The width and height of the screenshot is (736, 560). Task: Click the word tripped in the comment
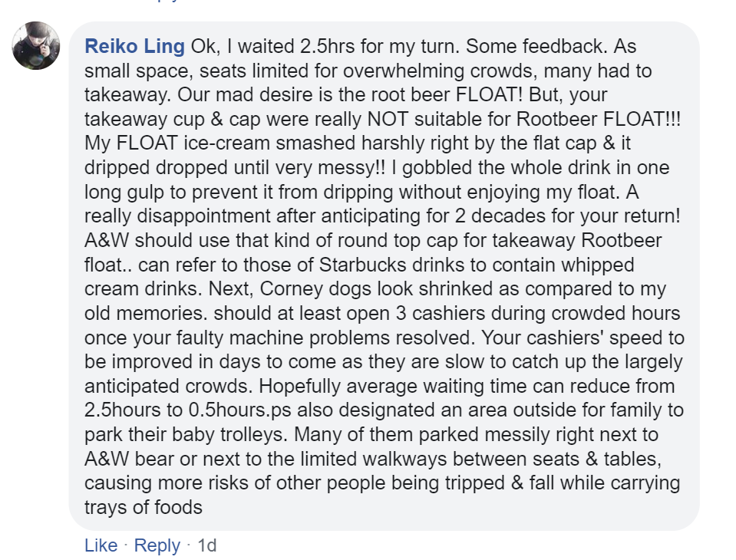[475, 483]
